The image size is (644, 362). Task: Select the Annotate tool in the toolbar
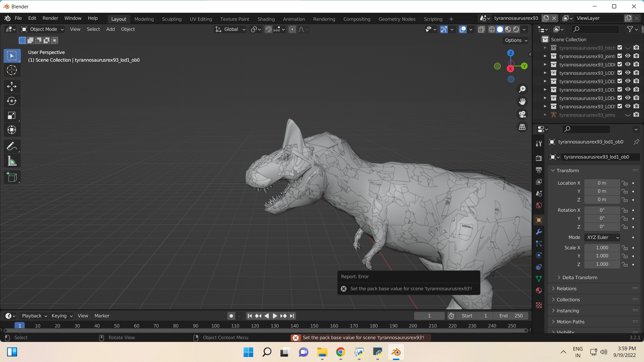tap(12, 146)
